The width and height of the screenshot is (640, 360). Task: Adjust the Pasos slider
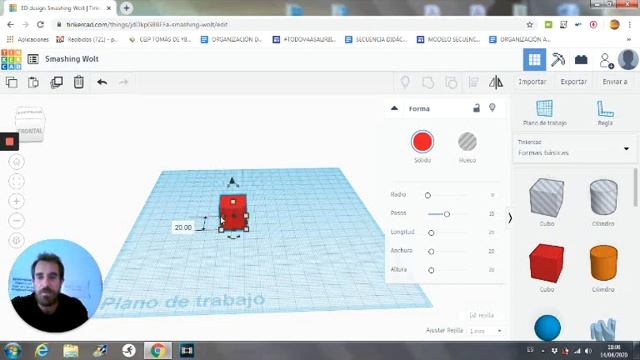pyautogui.click(x=447, y=214)
